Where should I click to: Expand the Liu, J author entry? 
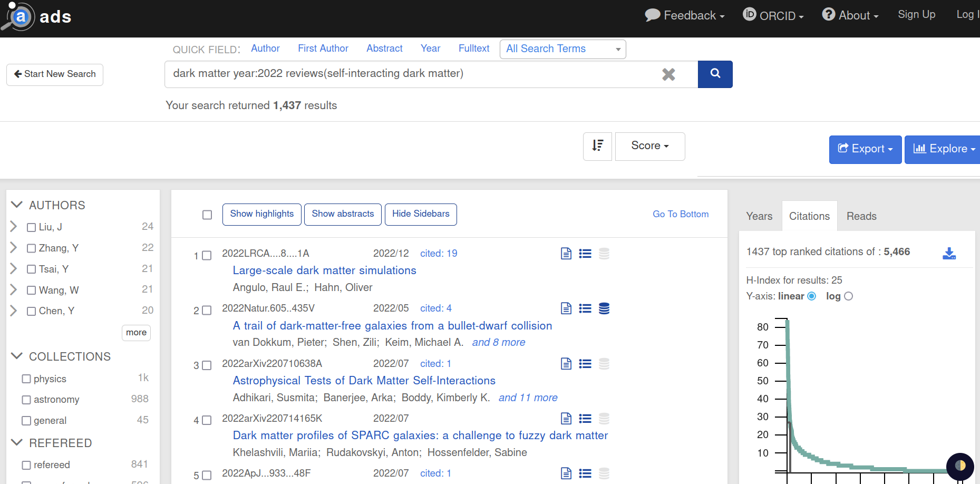[14, 227]
